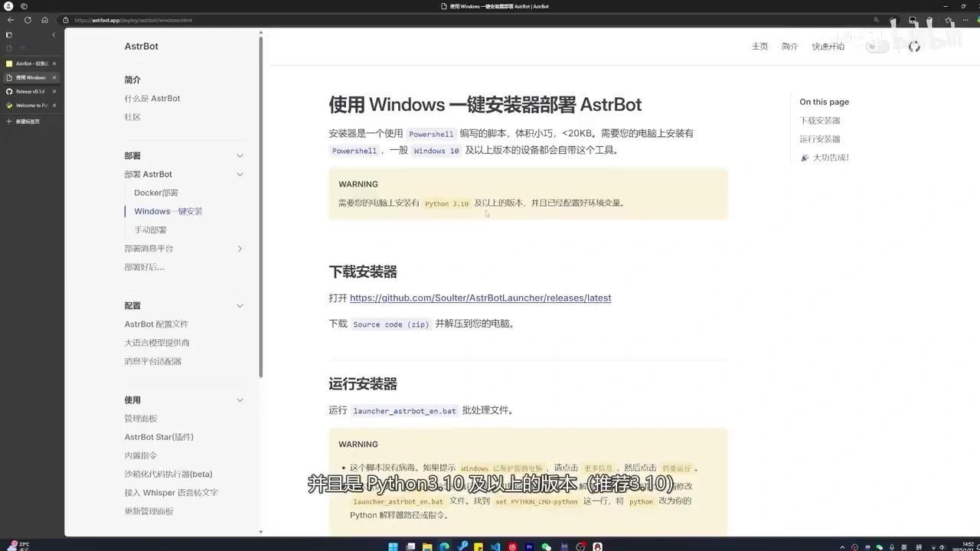The height and width of the screenshot is (551, 980).
Task: Toggle the vertical tabs panel icon
Action: tap(9, 34)
